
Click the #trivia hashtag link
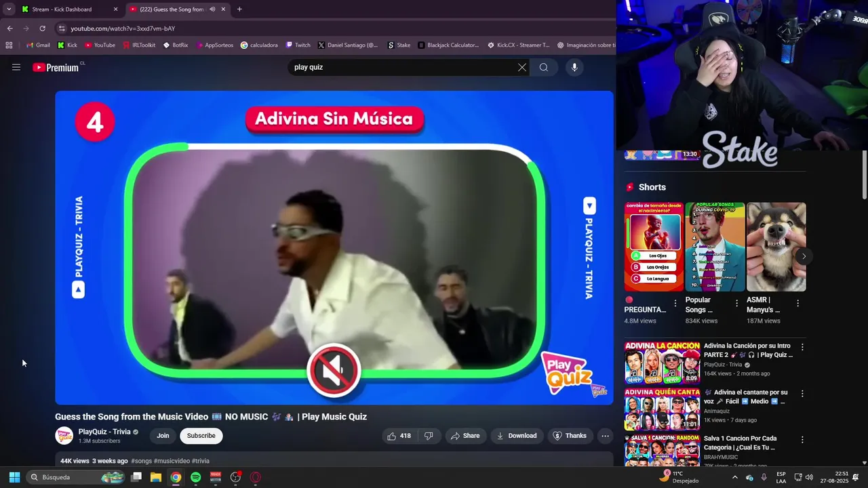(x=201, y=461)
